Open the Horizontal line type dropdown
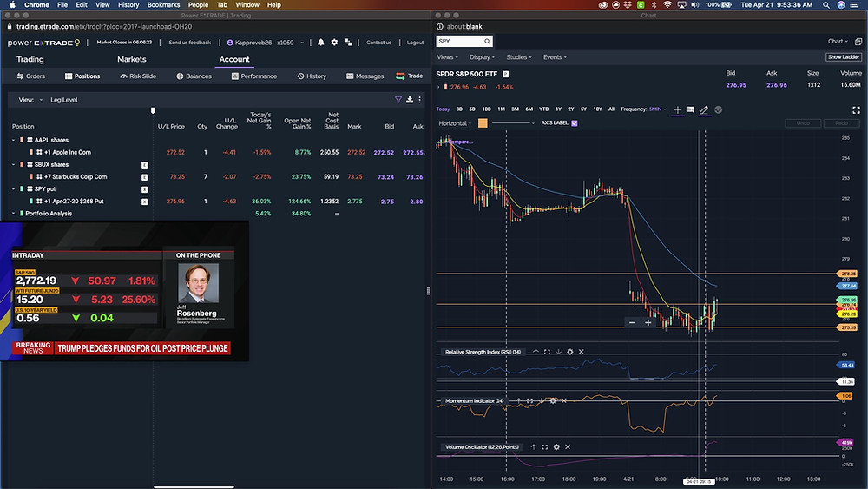This screenshot has width=868, height=489. [455, 123]
